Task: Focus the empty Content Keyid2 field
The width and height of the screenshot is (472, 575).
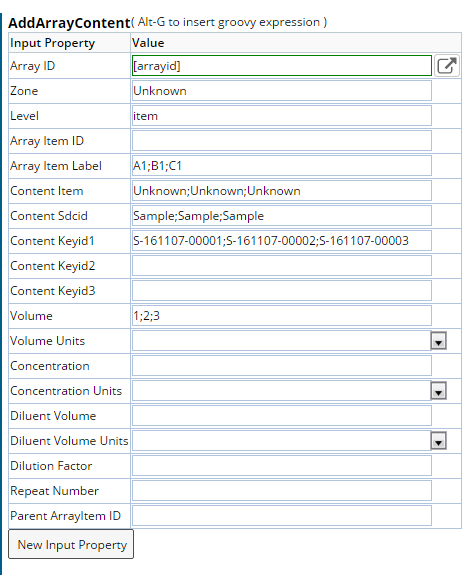Action: click(x=282, y=265)
